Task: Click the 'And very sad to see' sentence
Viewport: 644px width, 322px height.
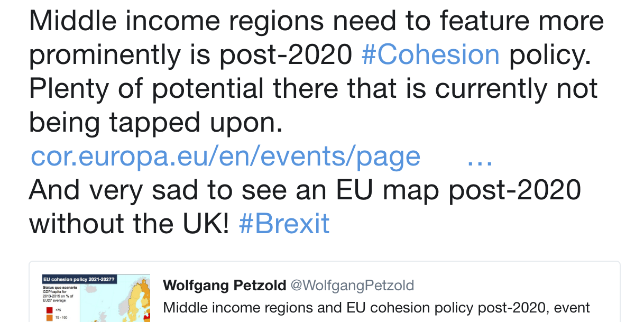Action: coord(305,190)
